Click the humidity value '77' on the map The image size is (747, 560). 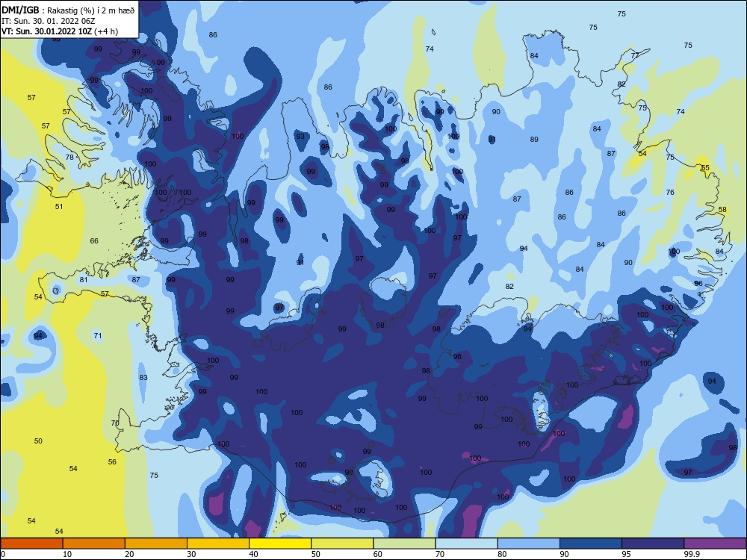pyautogui.click(x=635, y=56)
